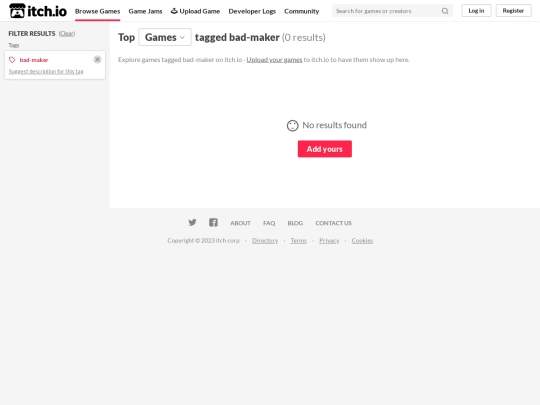540x405 pixels.
Task: Click the Log in button
Action: click(x=476, y=11)
